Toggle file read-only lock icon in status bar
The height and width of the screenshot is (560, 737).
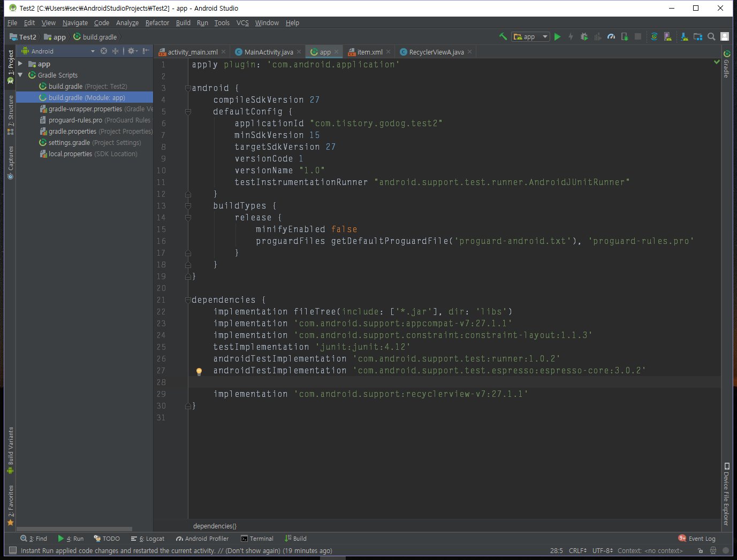pyautogui.click(x=700, y=550)
